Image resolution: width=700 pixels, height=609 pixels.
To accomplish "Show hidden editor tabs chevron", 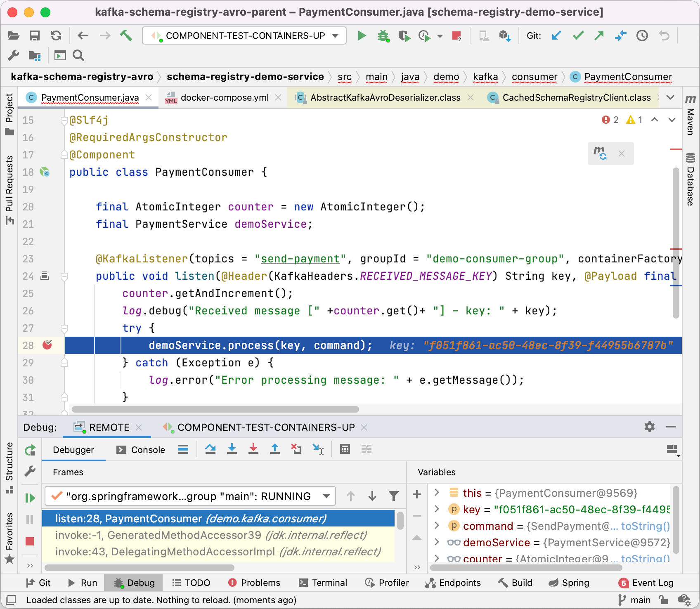I will point(670,97).
